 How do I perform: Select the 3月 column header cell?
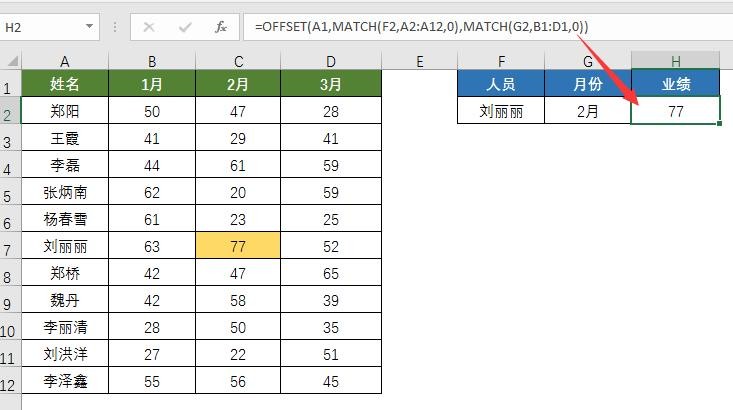(331, 85)
